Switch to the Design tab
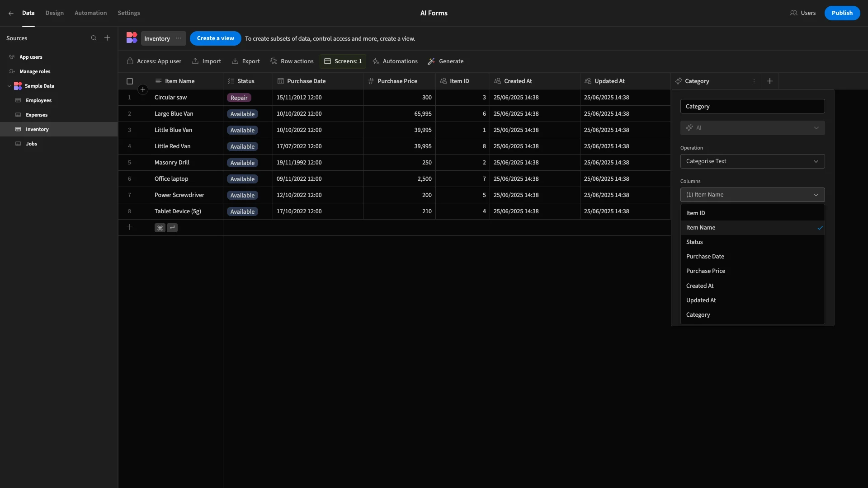This screenshot has height=488, width=868. click(55, 13)
